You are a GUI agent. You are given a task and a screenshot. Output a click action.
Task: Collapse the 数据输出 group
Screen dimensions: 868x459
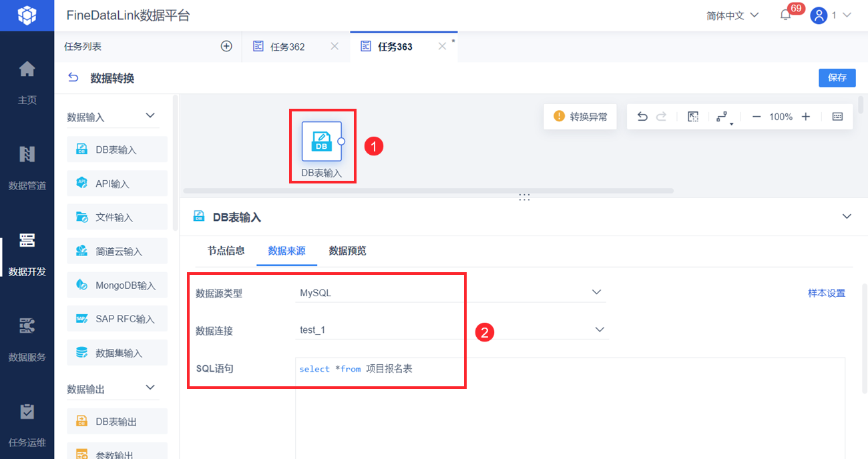150,388
